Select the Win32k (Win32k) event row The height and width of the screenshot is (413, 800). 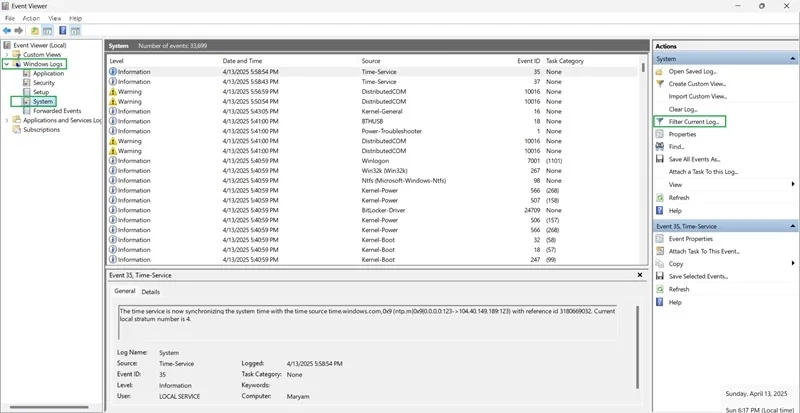tap(372, 171)
